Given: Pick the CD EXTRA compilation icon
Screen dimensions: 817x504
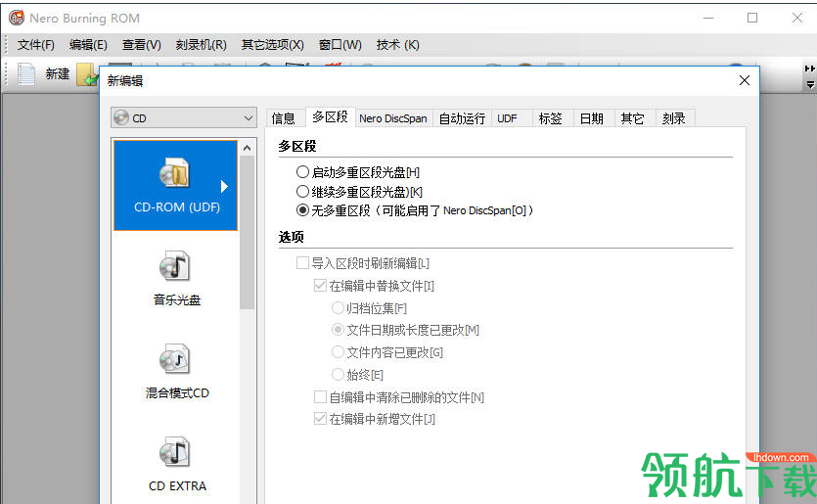Looking at the screenshot, I should coord(174,451).
